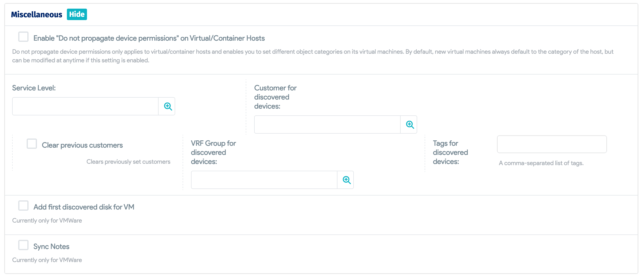The image size is (644, 277).
Task: Click into the Service Level text field
Action: [85, 107]
